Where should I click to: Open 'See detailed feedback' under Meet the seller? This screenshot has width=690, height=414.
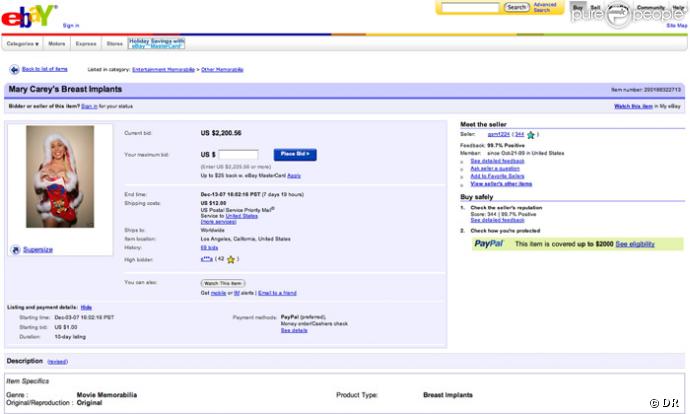pyautogui.click(x=497, y=161)
